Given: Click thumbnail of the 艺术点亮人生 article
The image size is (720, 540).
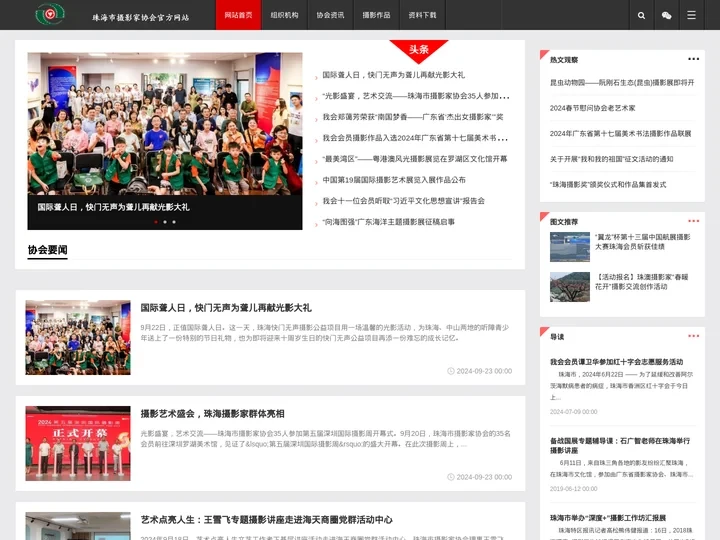Looking at the screenshot, I should point(78,526).
